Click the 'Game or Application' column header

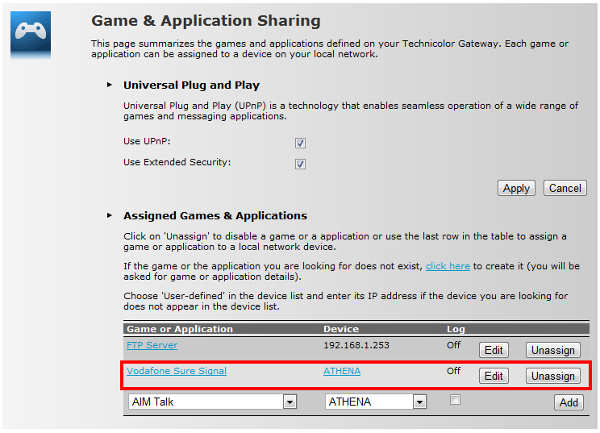179,329
